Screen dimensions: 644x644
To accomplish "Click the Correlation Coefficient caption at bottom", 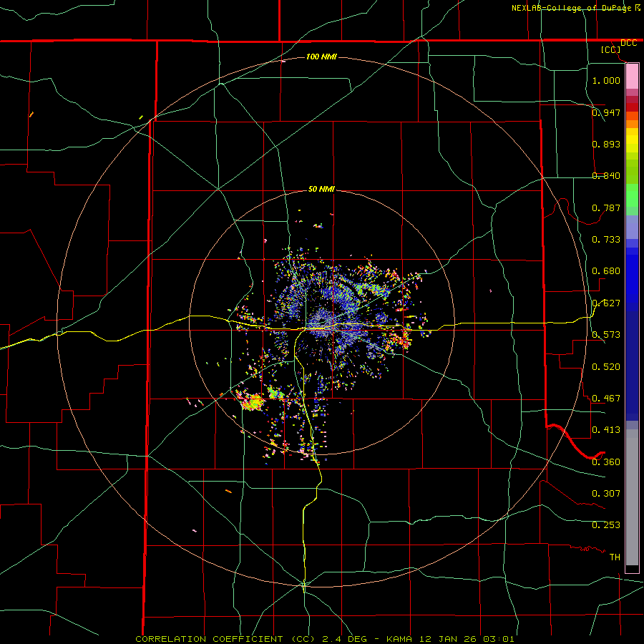I will coord(324,639).
